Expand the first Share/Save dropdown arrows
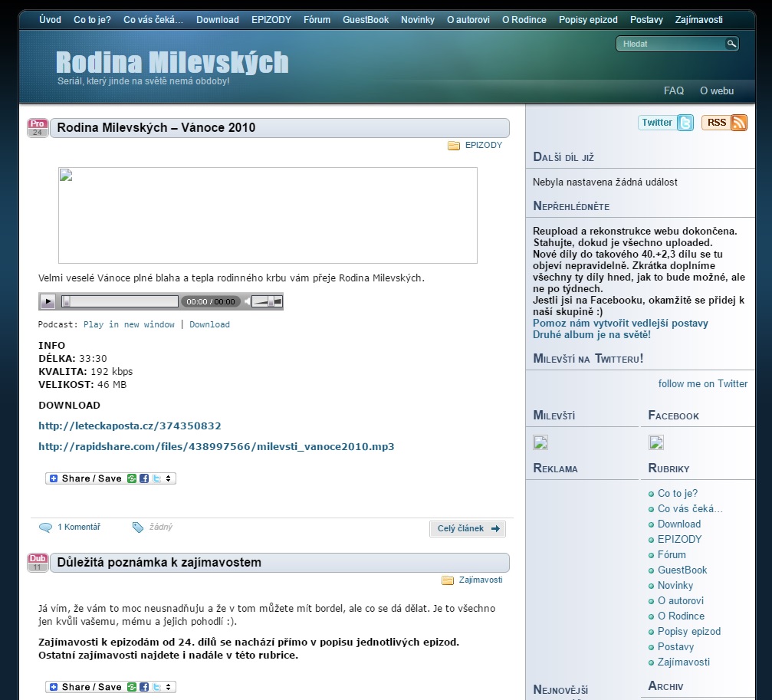Image resolution: width=772 pixels, height=700 pixels. (169, 478)
